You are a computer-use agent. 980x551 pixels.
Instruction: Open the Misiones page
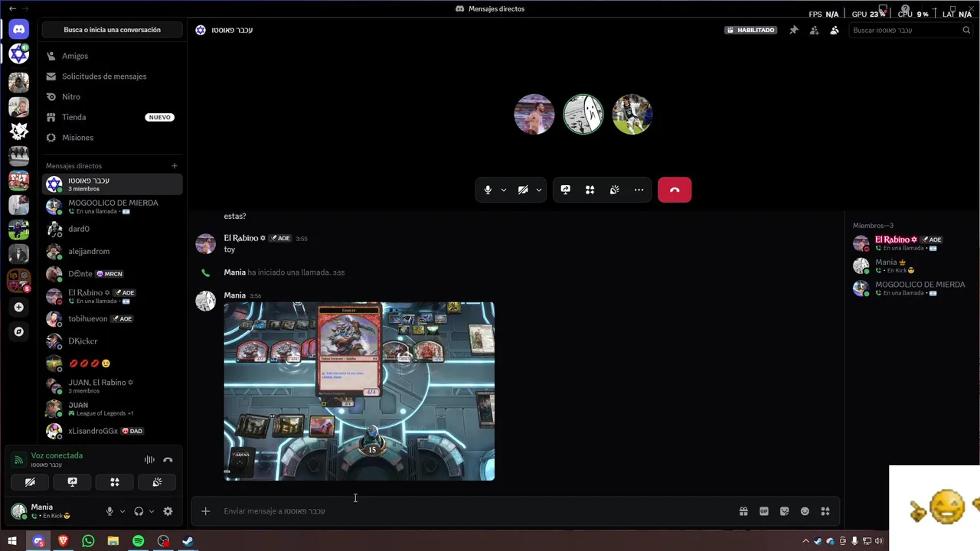112,138
